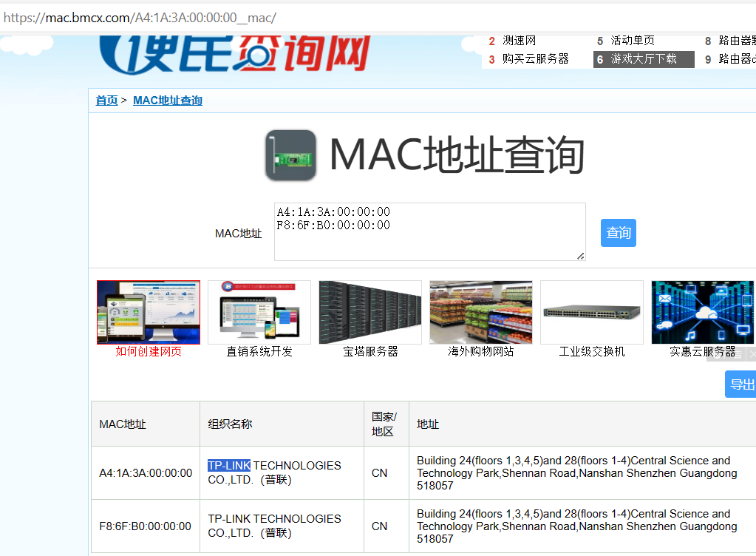Click the network card icon beside title

[x=290, y=155]
